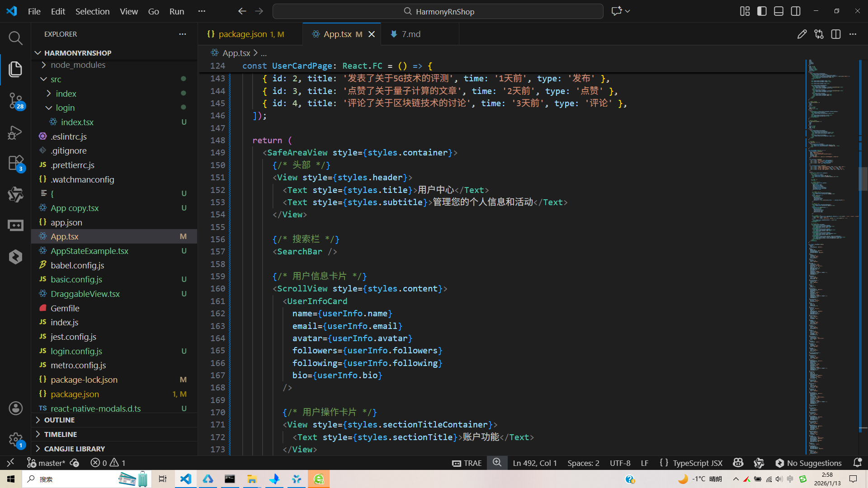Expand the OUTLINE section
The image size is (868, 488).
click(59, 420)
